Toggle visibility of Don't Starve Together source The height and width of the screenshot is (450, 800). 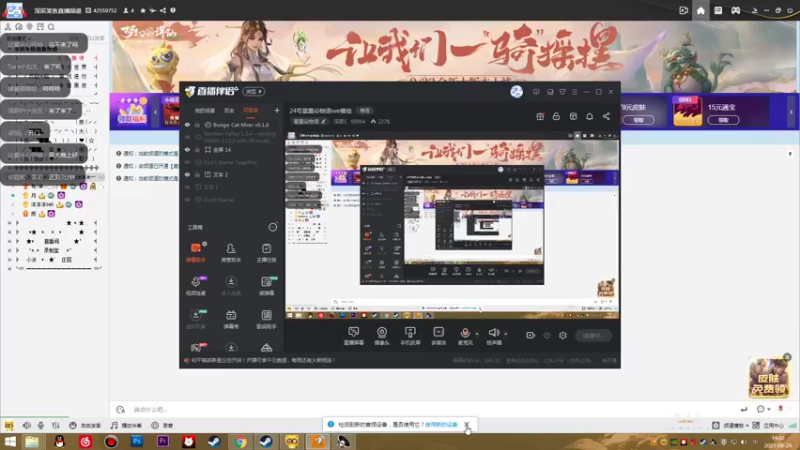click(187, 162)
